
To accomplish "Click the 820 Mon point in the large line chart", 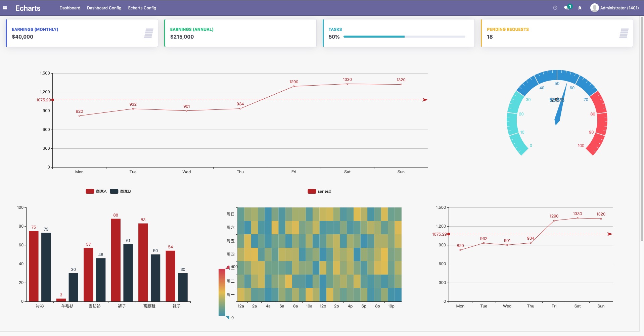I will [79, 116].
